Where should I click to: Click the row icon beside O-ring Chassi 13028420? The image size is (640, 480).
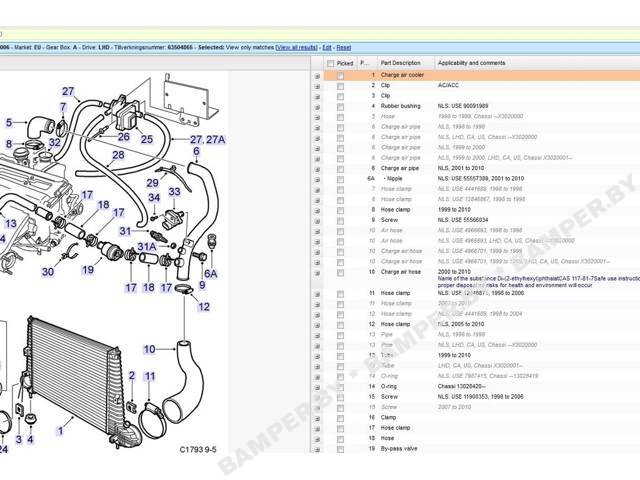point(317,387)
